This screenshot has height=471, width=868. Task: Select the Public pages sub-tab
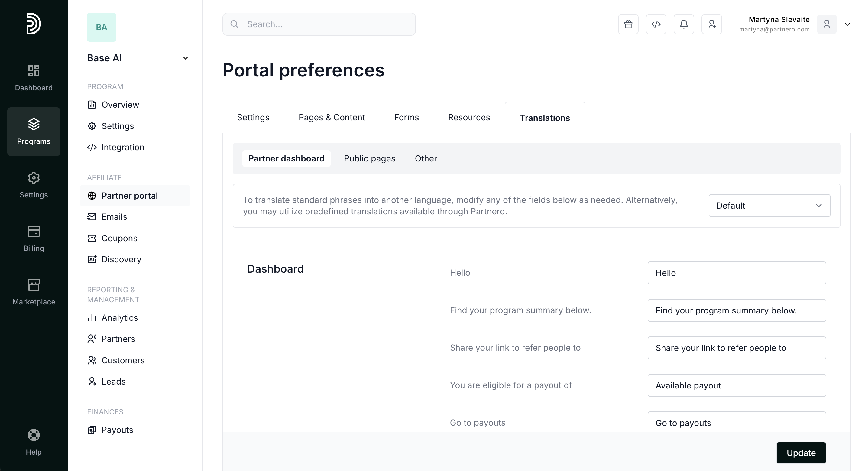(369, 158)
